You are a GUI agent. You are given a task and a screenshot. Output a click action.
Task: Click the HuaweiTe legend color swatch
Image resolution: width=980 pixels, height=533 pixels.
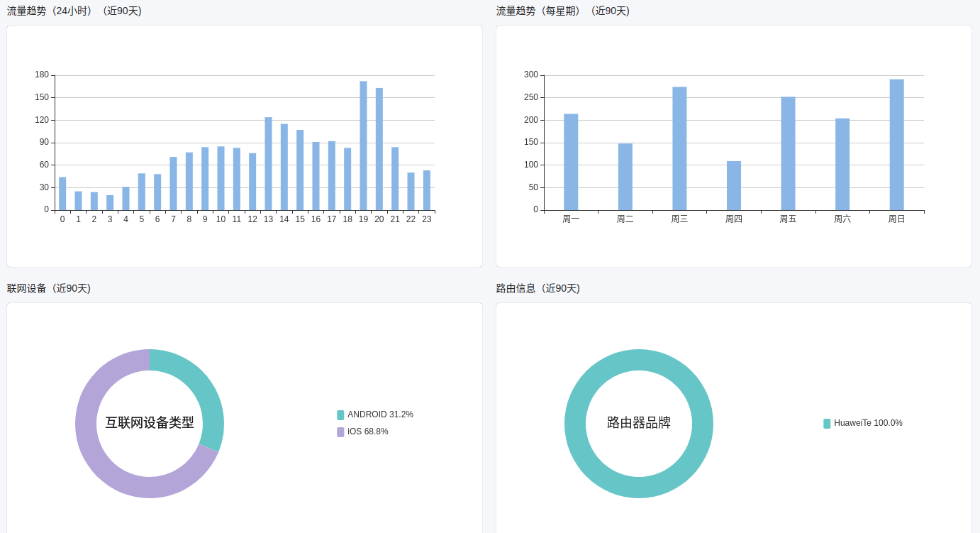(x=827, y=424)
